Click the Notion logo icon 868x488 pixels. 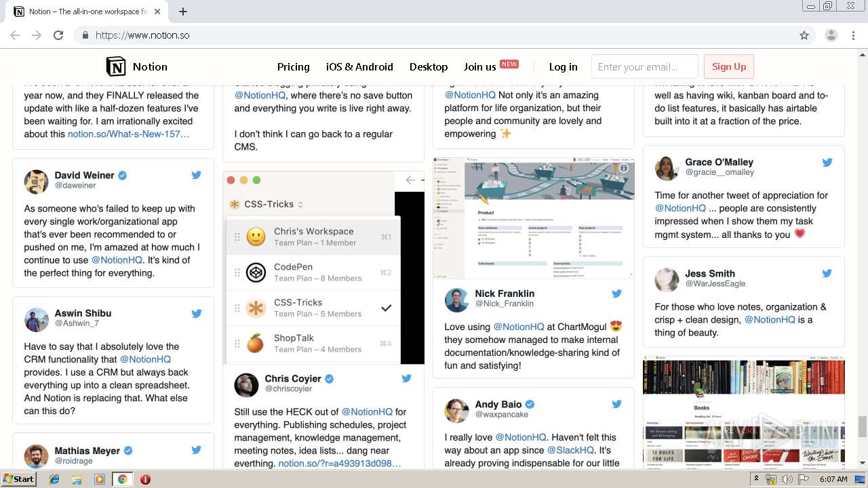116,66
